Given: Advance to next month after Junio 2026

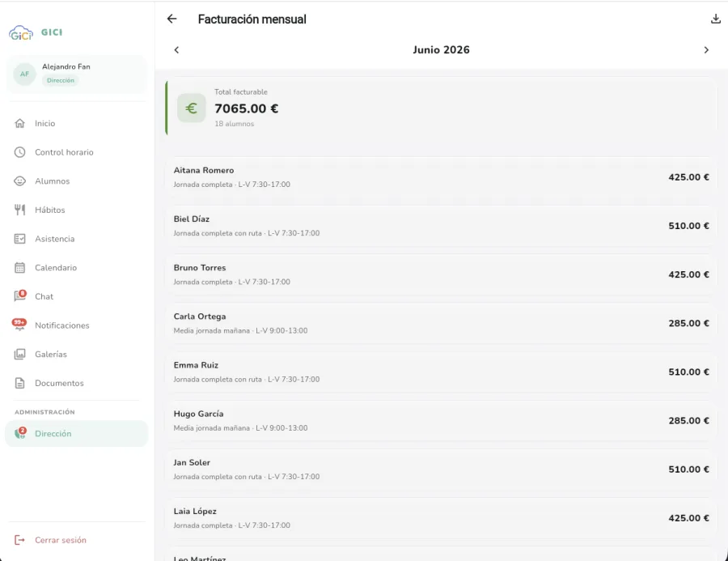Looking at the screenshot, I should pos(706,49).
